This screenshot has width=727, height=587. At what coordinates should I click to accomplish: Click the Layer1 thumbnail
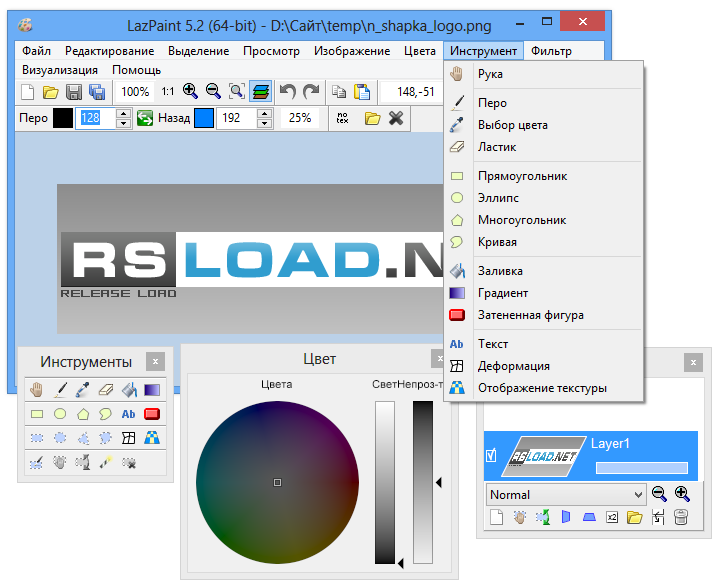click(x=543, y=457)
